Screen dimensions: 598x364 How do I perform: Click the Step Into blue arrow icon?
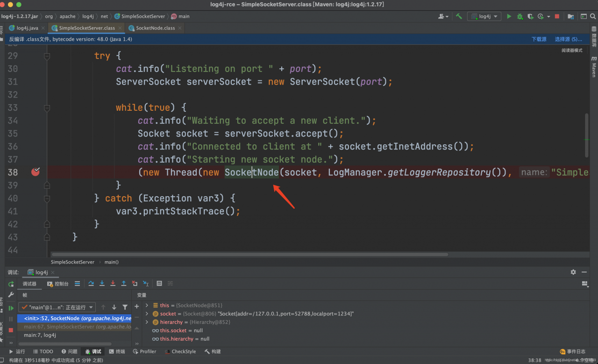click(102, 283)
